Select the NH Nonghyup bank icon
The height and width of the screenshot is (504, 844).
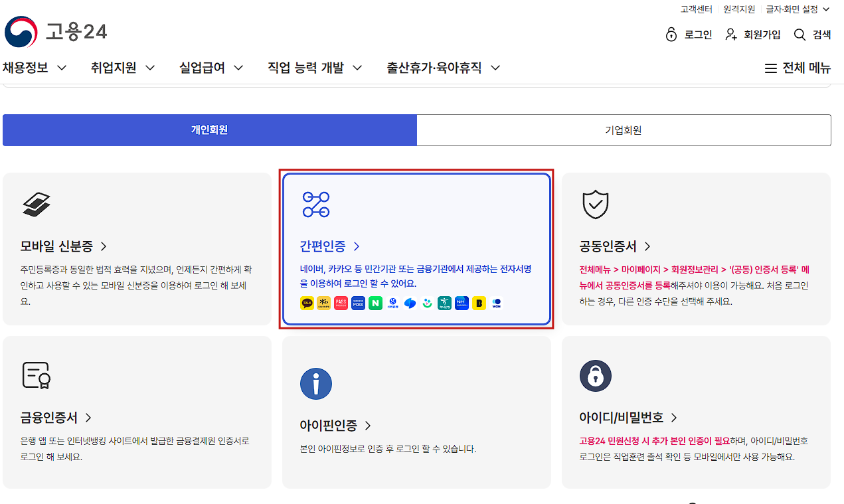click(x=462, y=303)
